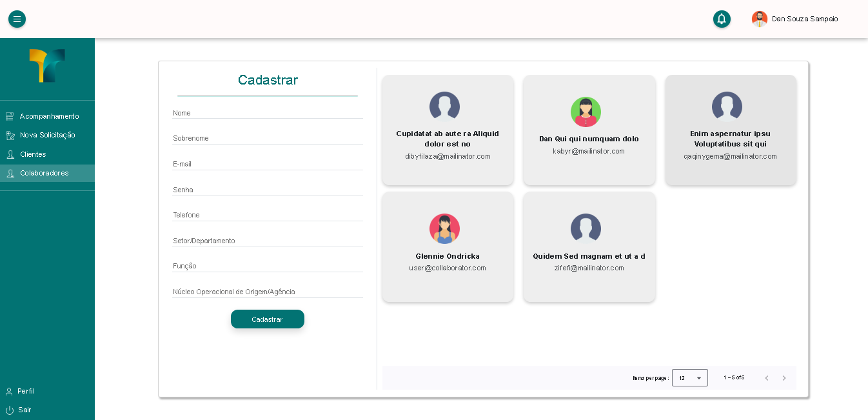Click Dan Souza Sampaio's profile avatar
This screenshot has height=420, width=868.
(x=759, y=19)
